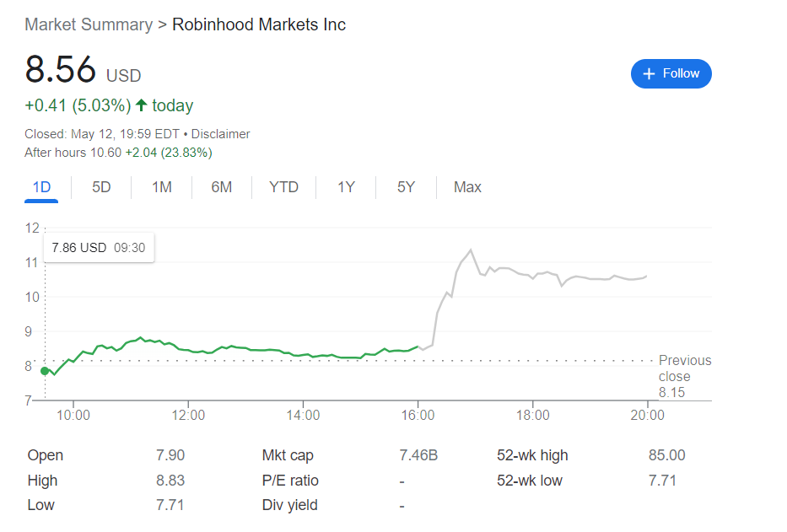Click the P/E ratio label
This screenshot has width=787, height=532.
click(290, 481)
